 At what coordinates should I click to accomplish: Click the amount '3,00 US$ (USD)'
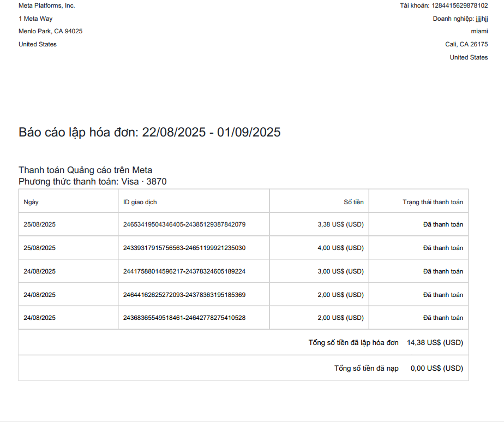pos(341,271)
